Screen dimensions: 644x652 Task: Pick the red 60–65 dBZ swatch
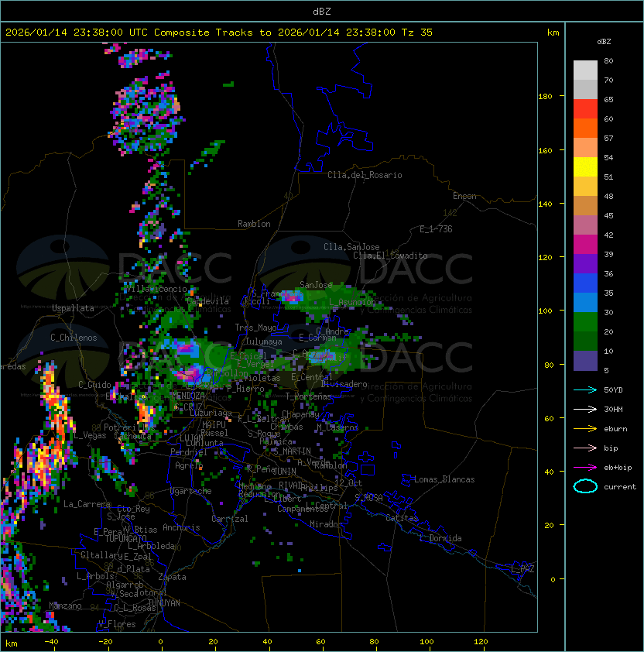(x=585, y=109)
